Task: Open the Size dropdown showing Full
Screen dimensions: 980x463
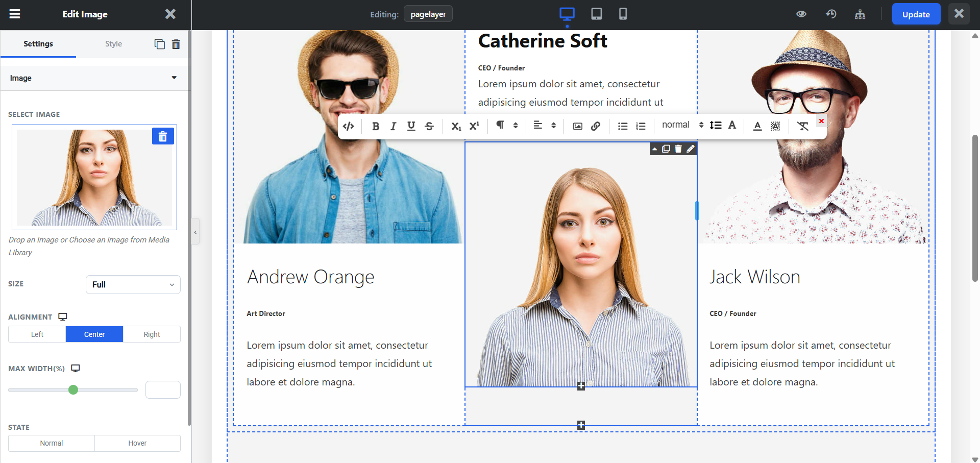Action: tap(133, 284)
